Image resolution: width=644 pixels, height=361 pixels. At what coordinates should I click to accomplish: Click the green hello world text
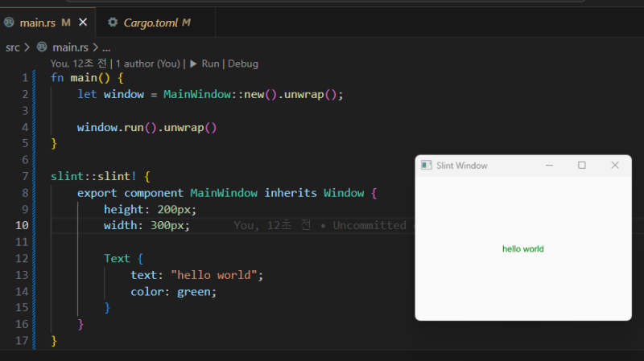(x=522, y=248)
